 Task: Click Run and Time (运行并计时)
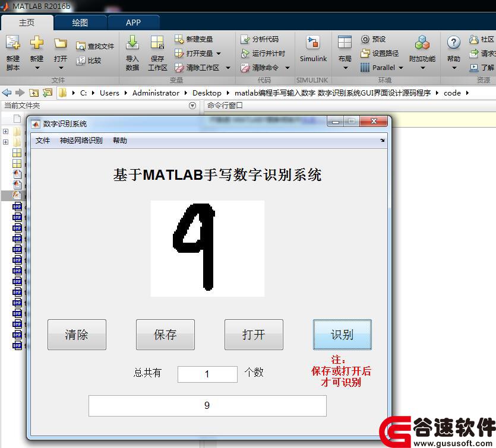pos(263,53)
